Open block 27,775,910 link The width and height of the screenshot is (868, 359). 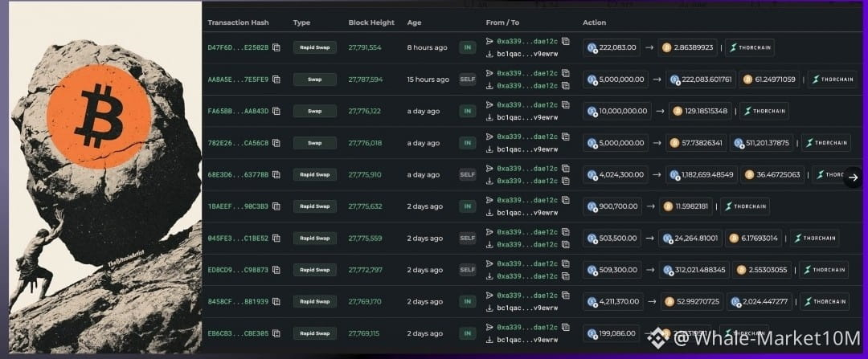(x=365, y=175)
